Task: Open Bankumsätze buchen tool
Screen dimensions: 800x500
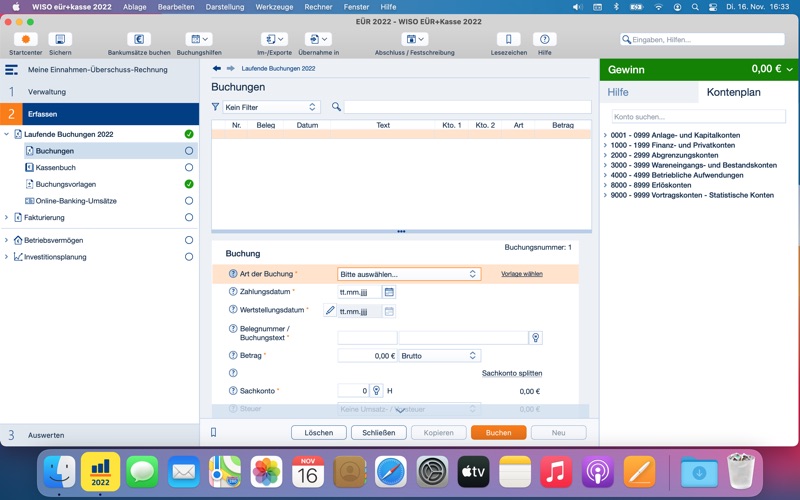Action: tap(139, 39)
